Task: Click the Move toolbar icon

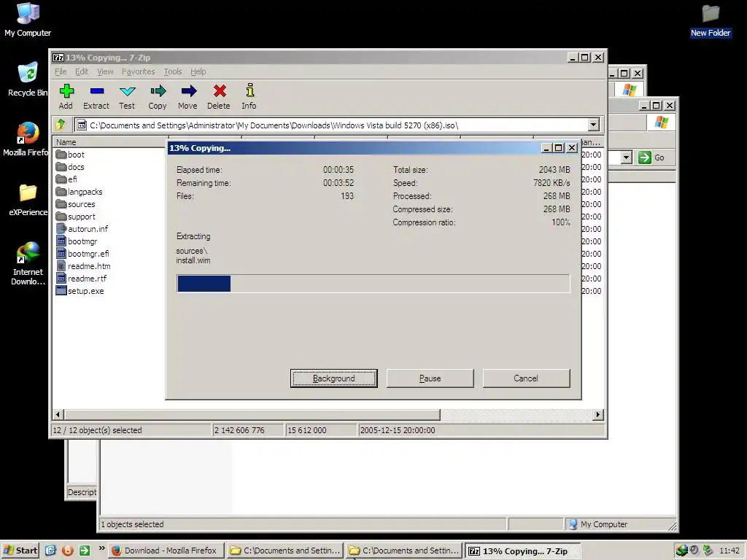Action: [188, 97]
